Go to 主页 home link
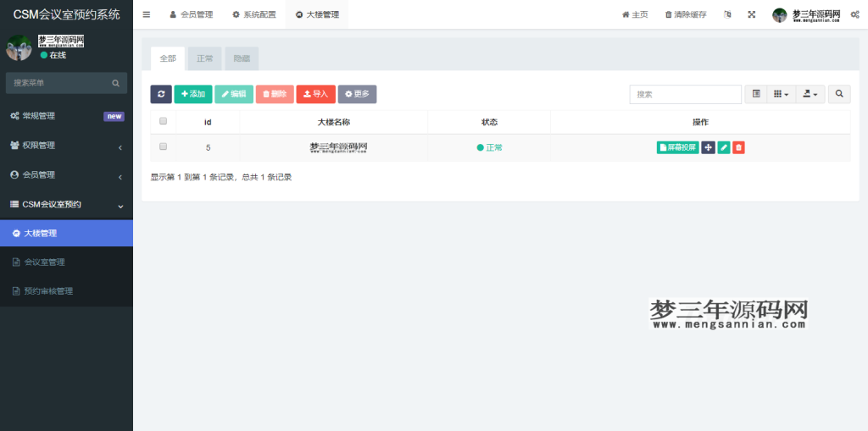Image resolution: width=868 pixels, height=431 pixels. [x=635, y=14]
